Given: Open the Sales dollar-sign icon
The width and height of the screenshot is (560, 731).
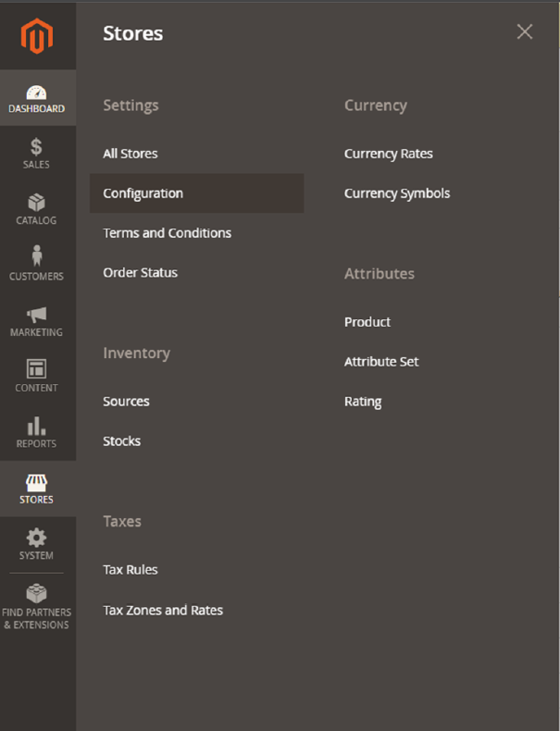Looking at the screenshot, I should coord(37,147).
